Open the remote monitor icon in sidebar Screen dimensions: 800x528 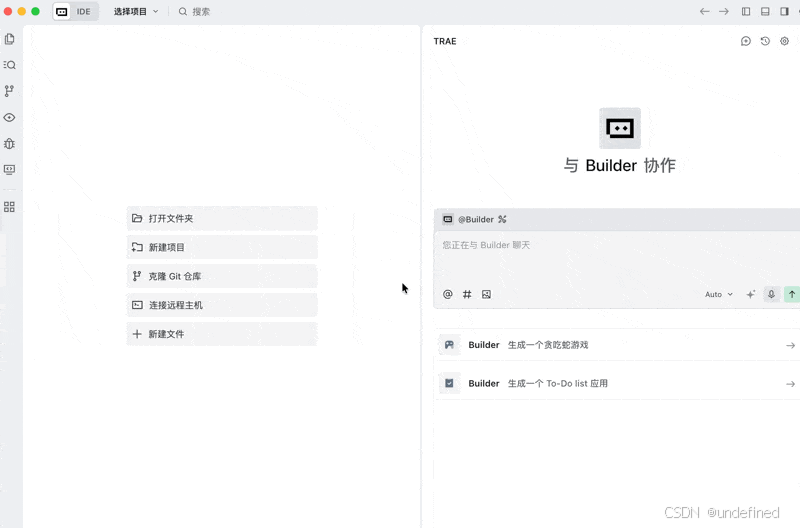point(9,169)
